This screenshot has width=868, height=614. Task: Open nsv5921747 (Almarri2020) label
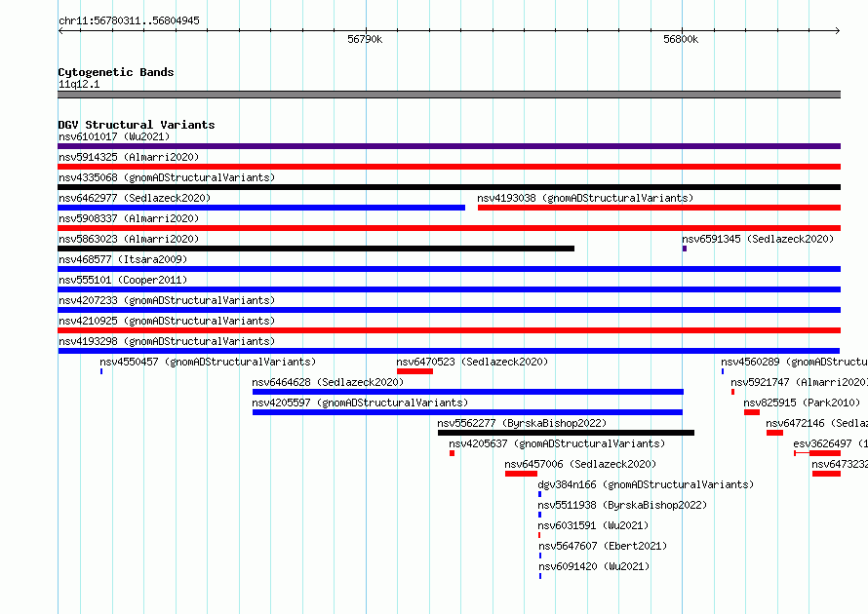point(800,382)
